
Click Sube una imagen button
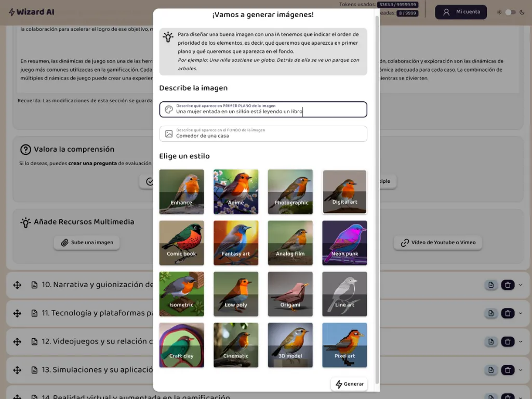(87, 243)
